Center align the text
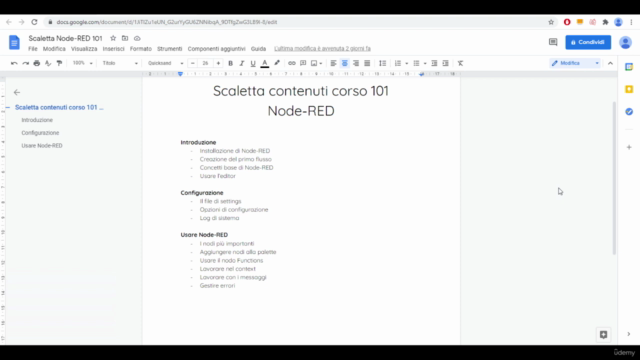Image resolution: width=640 pixels, height=360 pixels. [344, 63]
